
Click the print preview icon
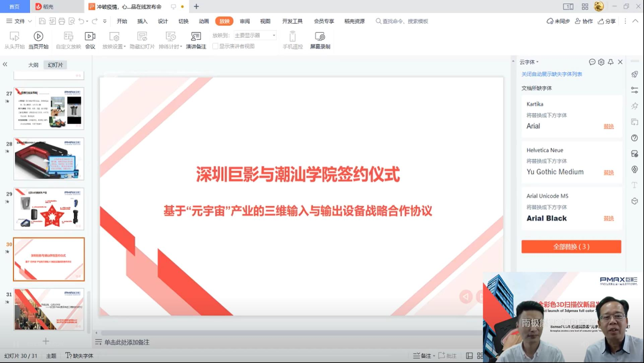pyautogui.click(x=71, y=21)
